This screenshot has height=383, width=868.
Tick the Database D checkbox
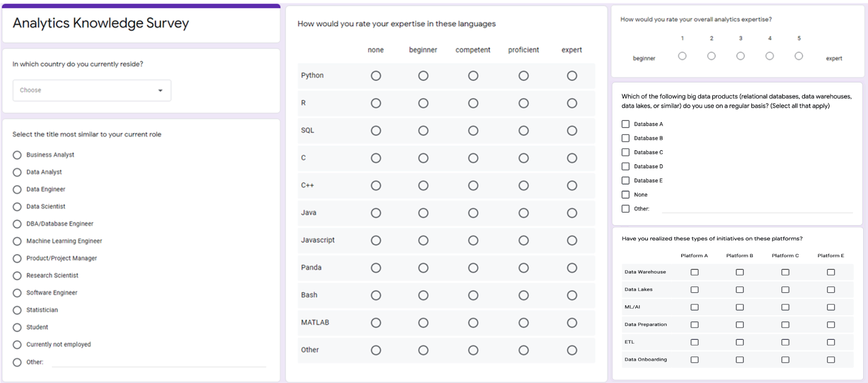click(626, 167)
